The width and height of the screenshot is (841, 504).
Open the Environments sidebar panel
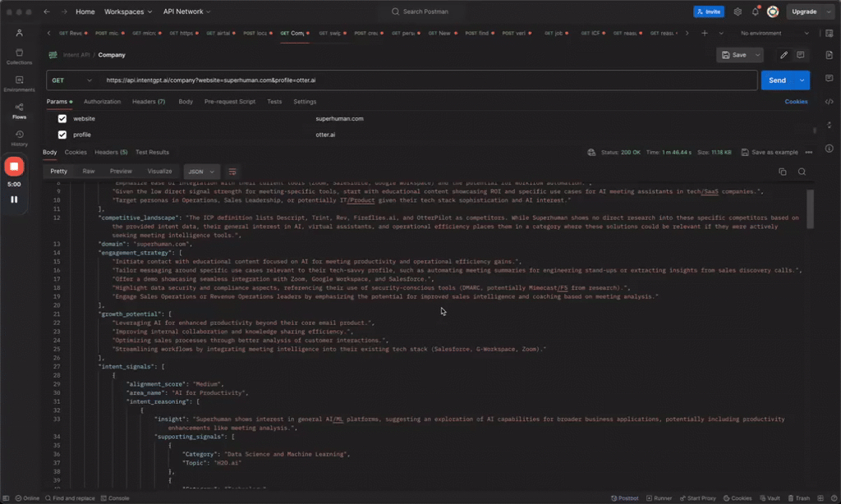coord(19,83)
